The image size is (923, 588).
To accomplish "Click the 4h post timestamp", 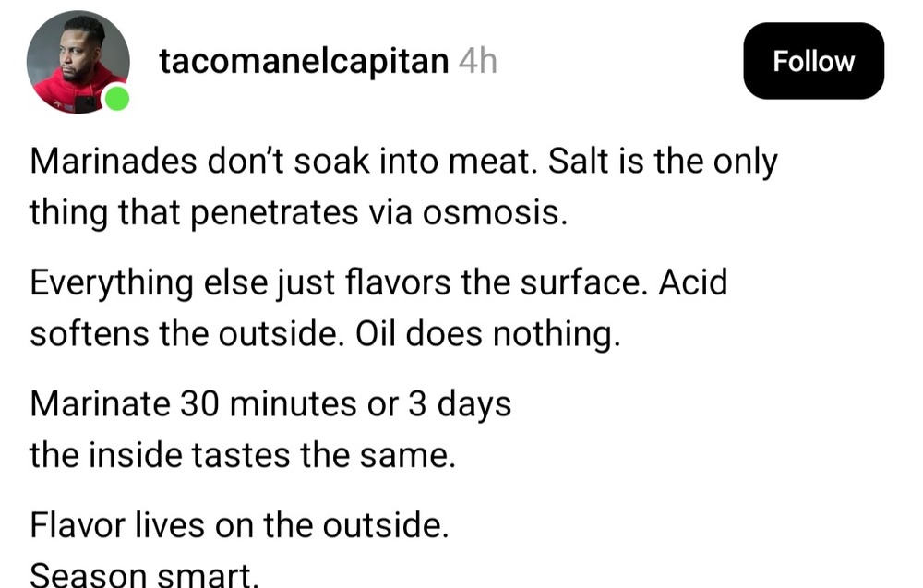I will tap(477, 62).
